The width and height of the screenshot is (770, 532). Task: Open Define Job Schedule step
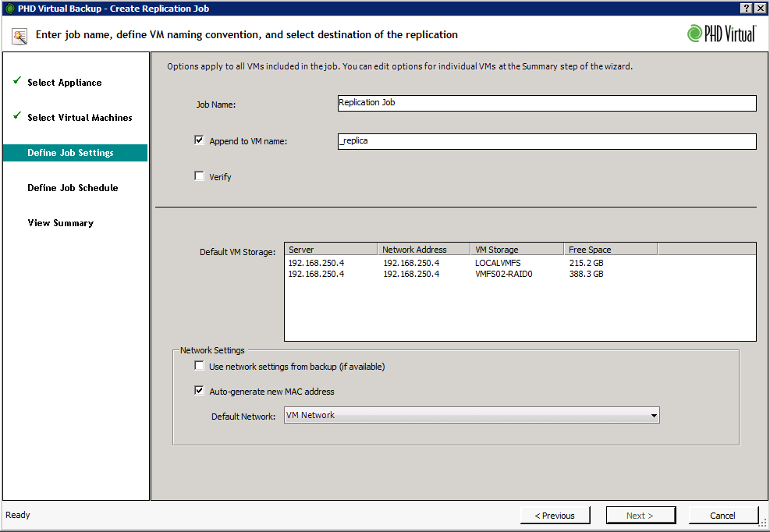(x=73, y=188)
